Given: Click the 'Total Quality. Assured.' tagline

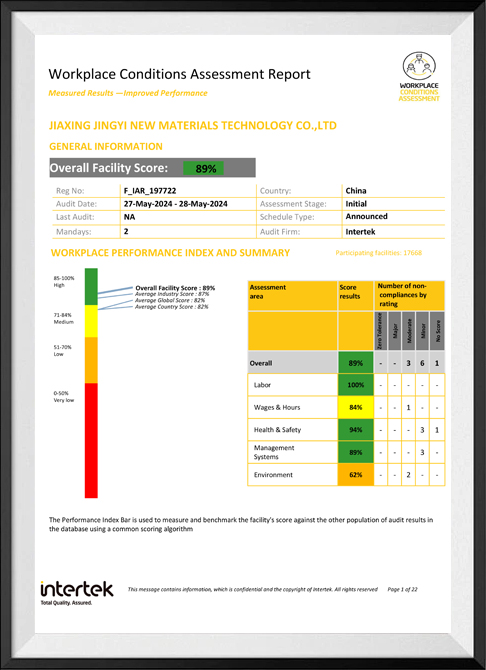Looking at the screenshot, I should [66, 603].
